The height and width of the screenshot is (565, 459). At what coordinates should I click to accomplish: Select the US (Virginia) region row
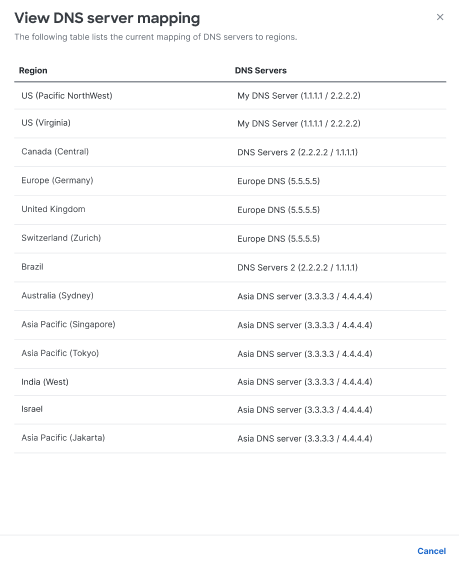pyautogui.click(x=230, y=123)
